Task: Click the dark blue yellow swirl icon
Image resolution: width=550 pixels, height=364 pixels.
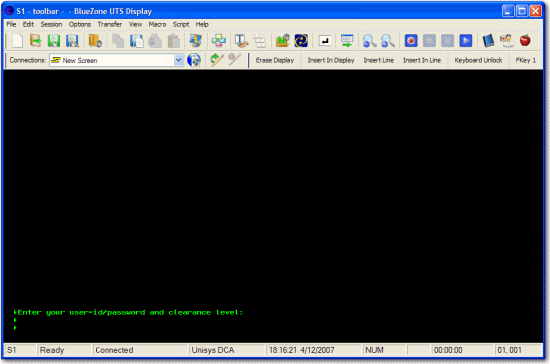Action: [301, 41]
